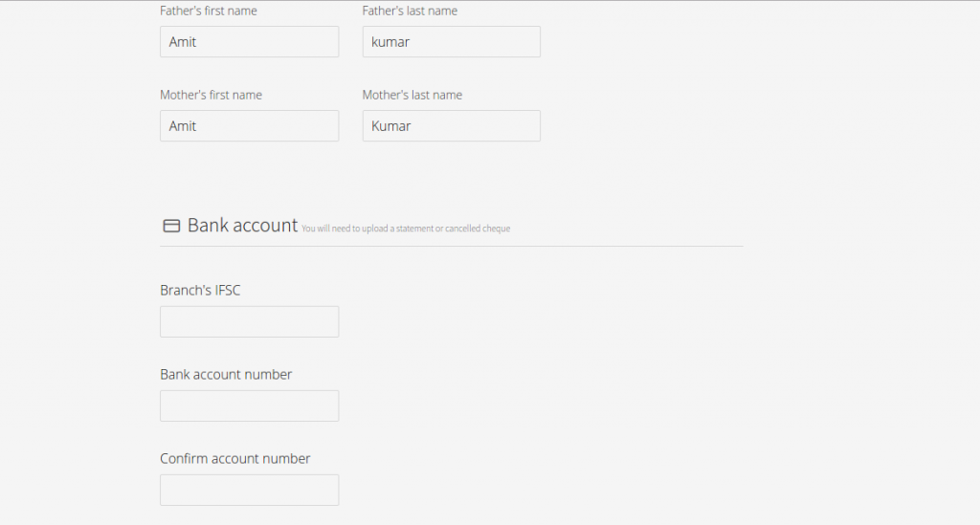This screenshot has height=525, width=980.
Task: Click the "Branch's IFSC" label
Action: click(x=200, y=291)
